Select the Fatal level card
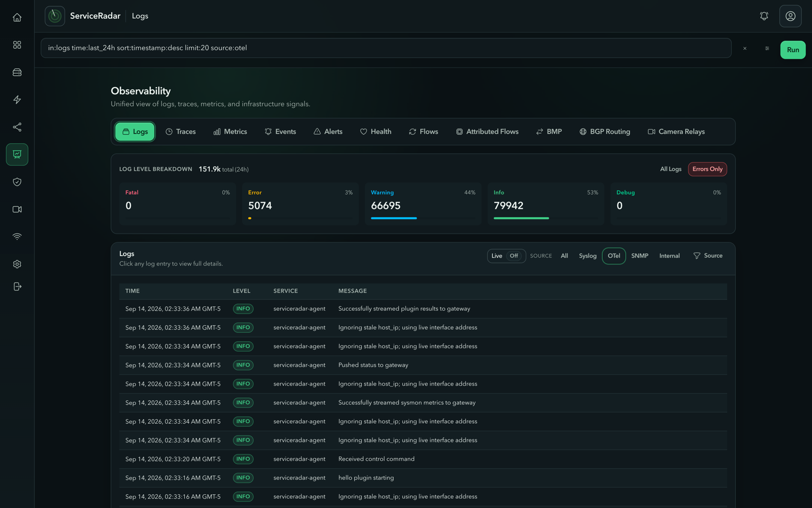The width and height of the screenshot is (812, 508). pyautogui.click(x=178, y=204)
